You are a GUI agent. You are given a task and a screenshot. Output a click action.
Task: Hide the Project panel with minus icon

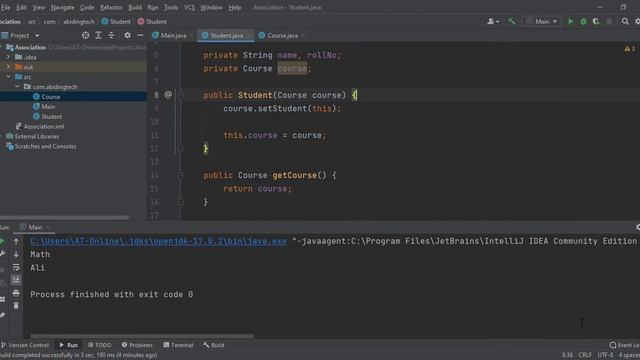click(140, 36)
